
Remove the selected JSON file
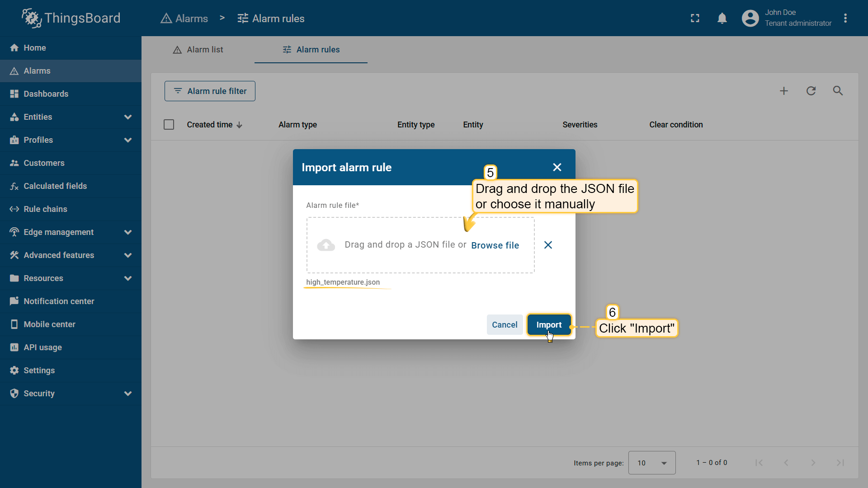548,245
